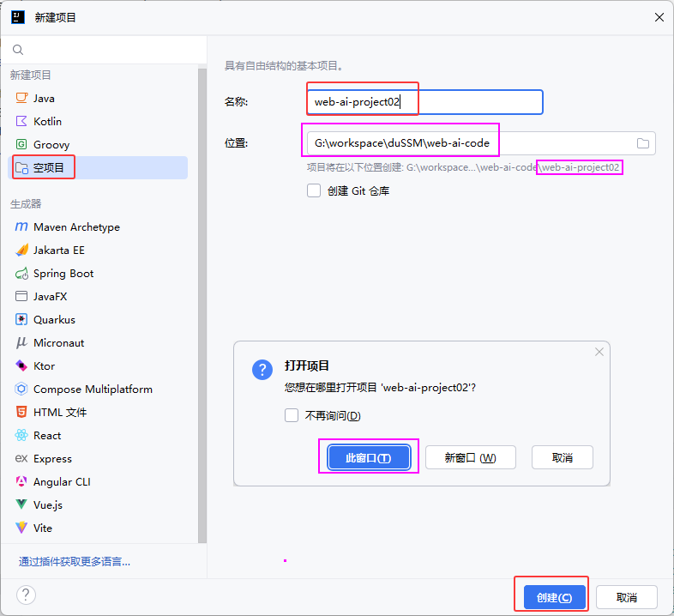Select 空项目 in the project list
674x616 pixels.
[x=49, y=168]
